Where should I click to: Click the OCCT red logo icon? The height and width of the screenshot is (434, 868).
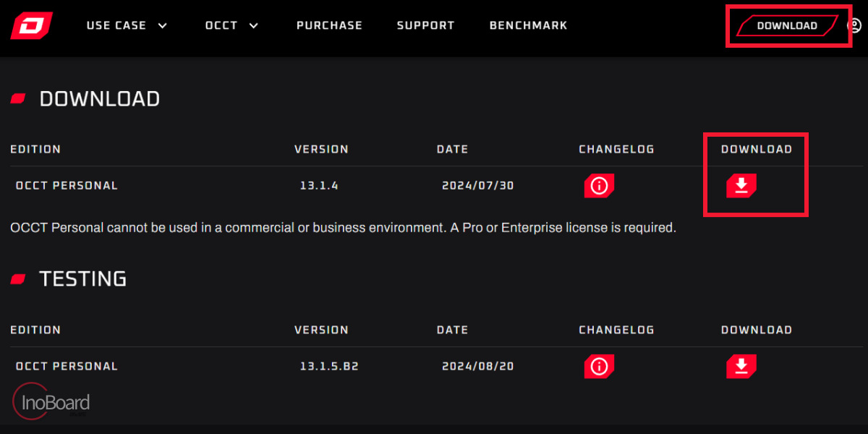click(x=31, y=25)
